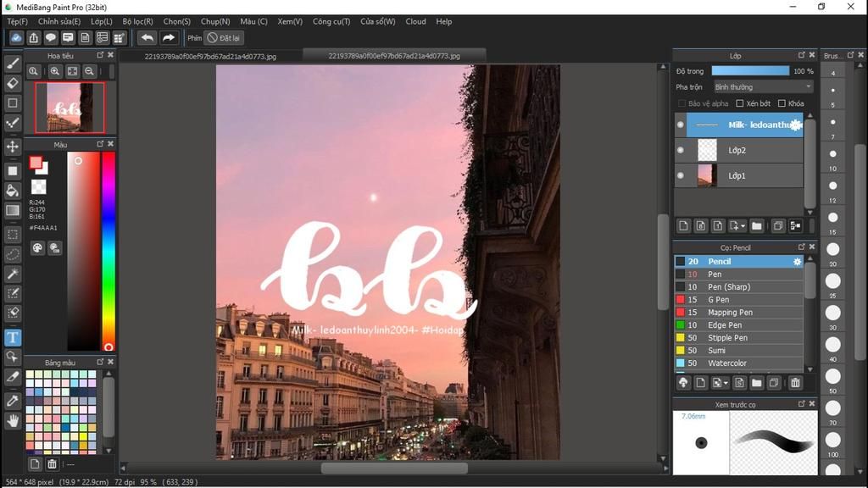The height and width of the screenshot is (488, 868).
Task: Close the Hoa tiêu panel
Action: point(111,55)
